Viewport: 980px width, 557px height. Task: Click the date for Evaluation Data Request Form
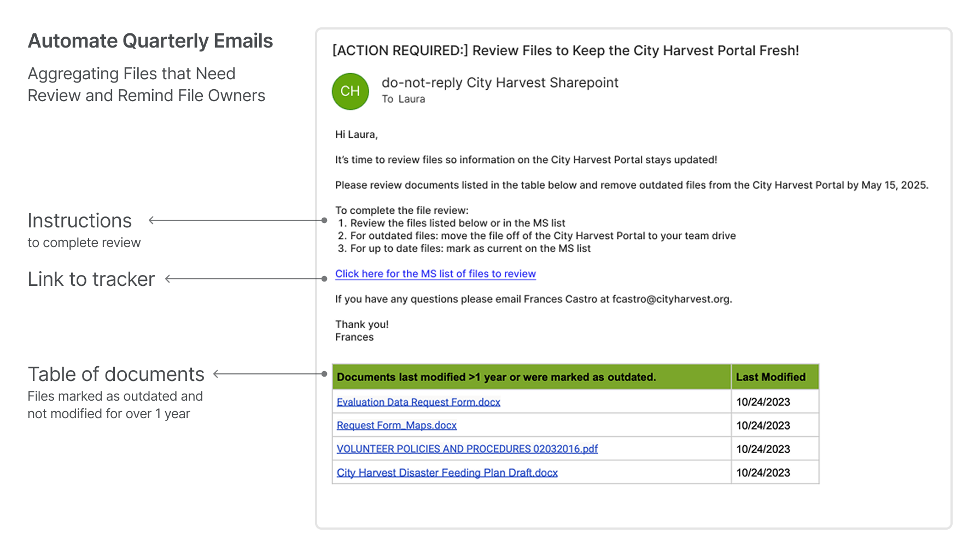(x=763, y=402)
